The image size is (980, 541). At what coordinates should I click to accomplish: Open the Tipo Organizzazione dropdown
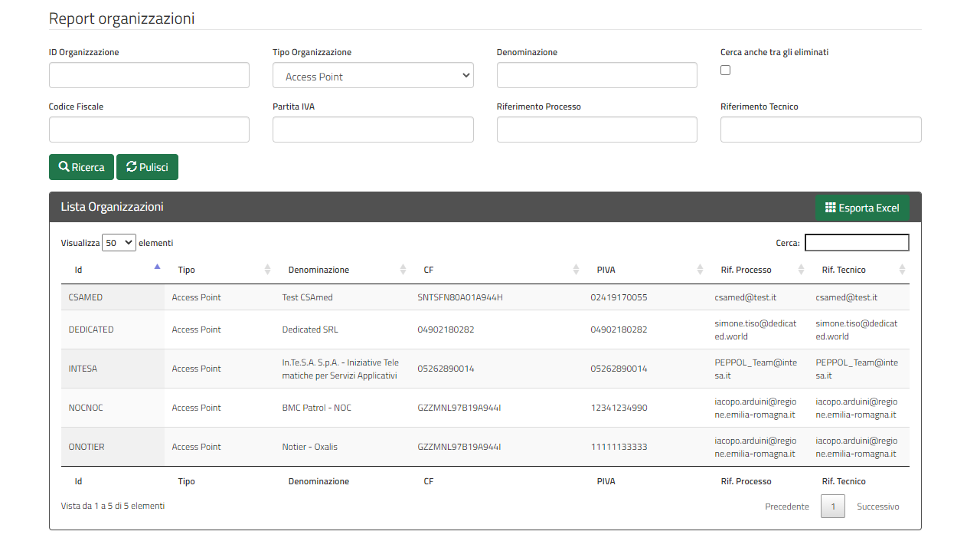coord(373,76)
